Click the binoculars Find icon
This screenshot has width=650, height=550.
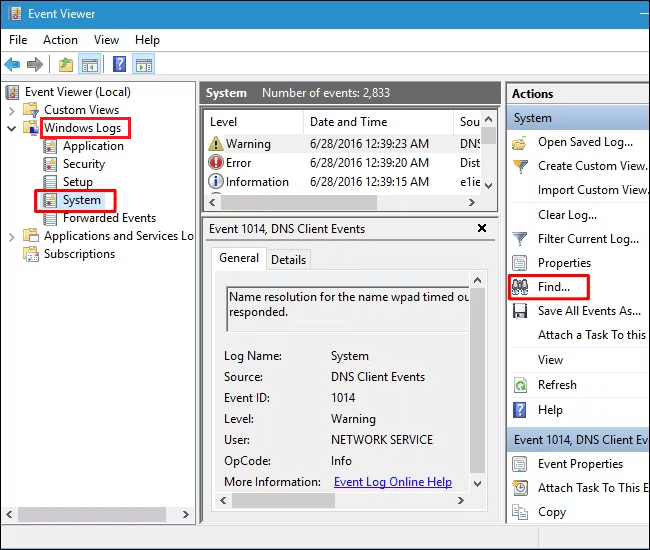point(520,287)
